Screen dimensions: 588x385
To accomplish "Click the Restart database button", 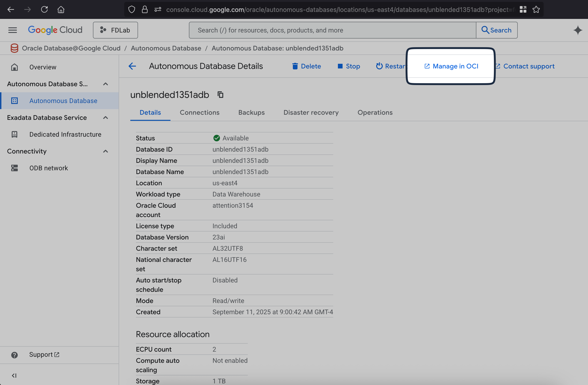I will [x=391, y=66].
